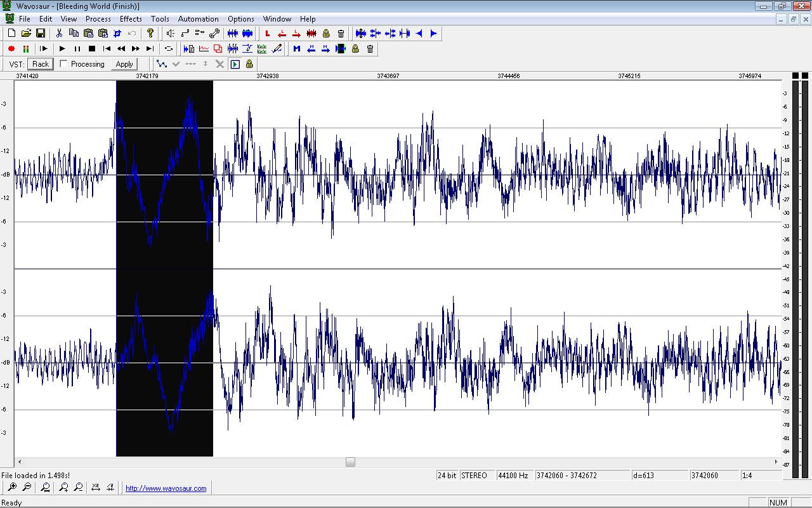
Task: Click the yellow Help question mark icon
Action: click(150, 34)
